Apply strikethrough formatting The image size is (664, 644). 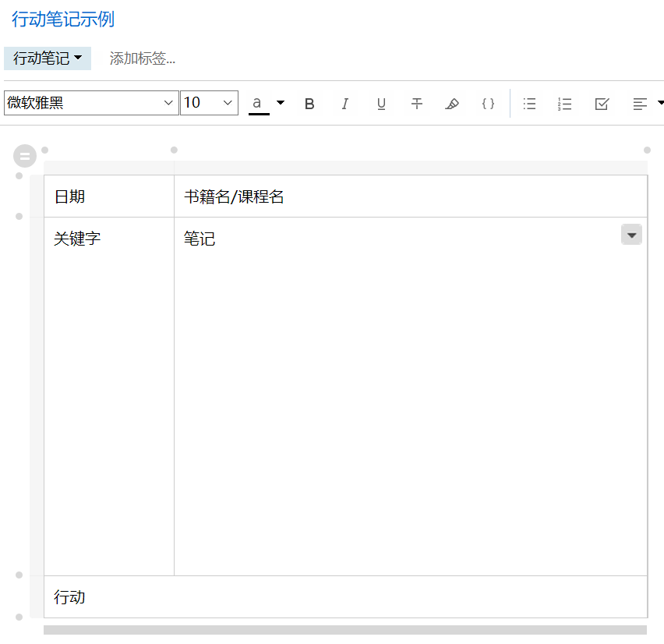(x=417, y=104)
